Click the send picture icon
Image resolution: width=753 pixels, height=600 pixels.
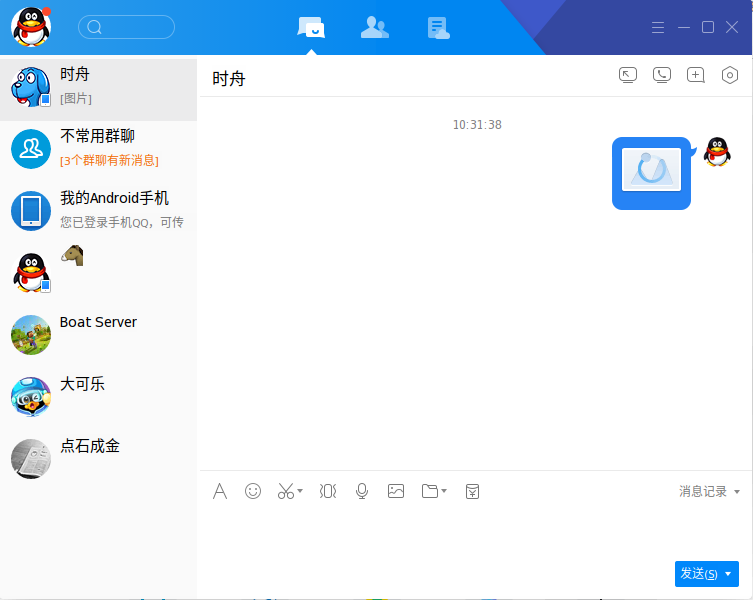tap(396, 491)
